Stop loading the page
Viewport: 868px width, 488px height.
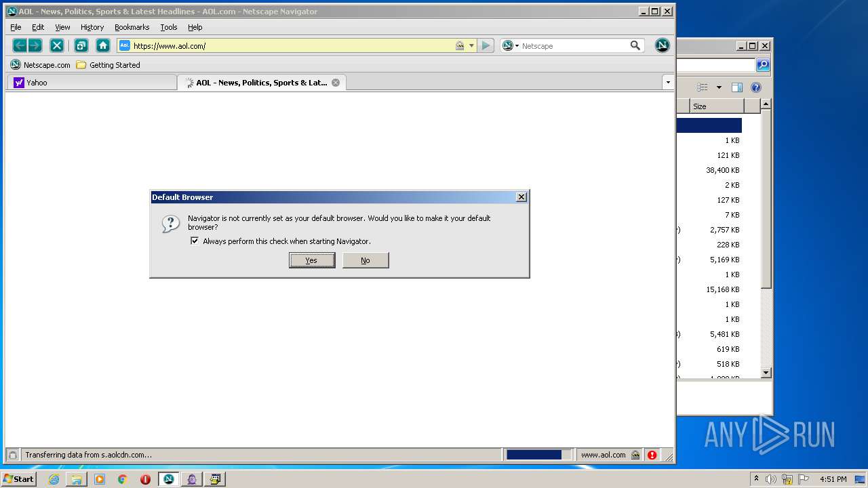pyautogui.click(x=57, y=45)
